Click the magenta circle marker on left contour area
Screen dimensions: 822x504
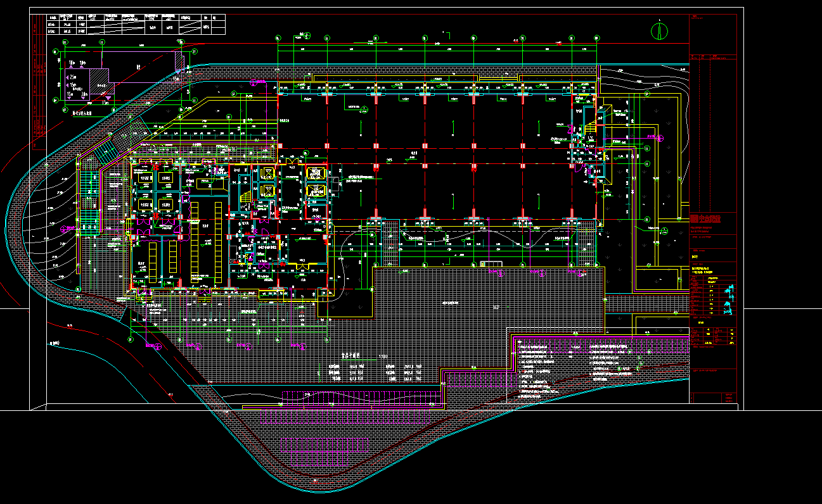click(x=63, y=228)
